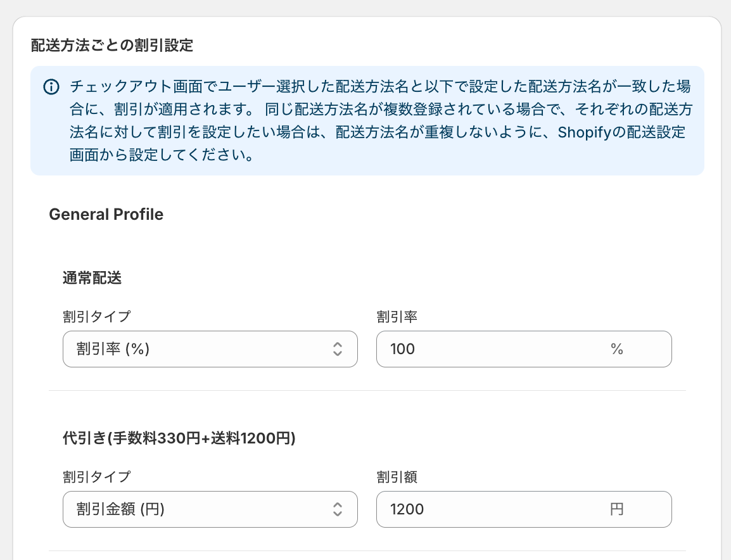
Task: Click the 割引タイプ label under 通常配送
Action: click(96, 316)
